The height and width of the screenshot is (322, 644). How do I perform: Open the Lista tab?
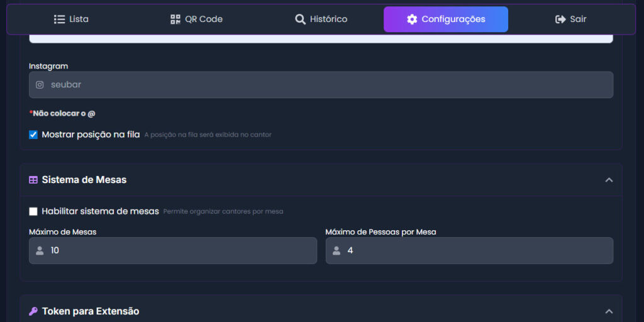tap(71, 19)
